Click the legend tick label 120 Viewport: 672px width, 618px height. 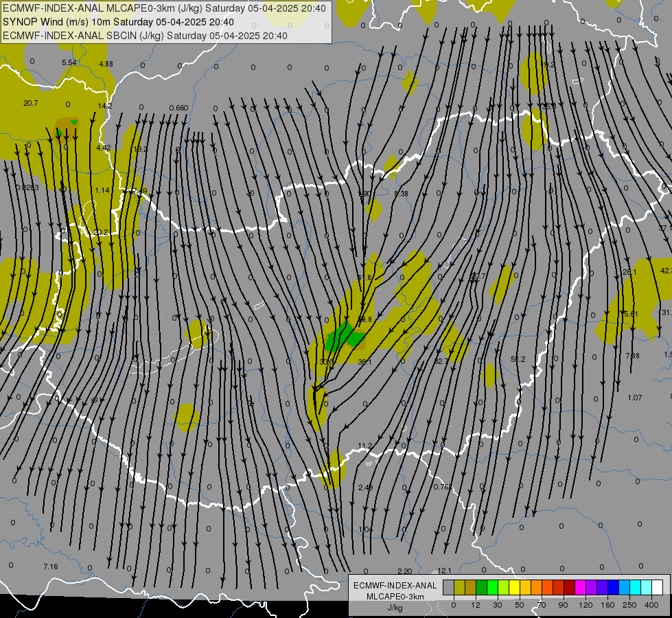[x=586, y=605]
